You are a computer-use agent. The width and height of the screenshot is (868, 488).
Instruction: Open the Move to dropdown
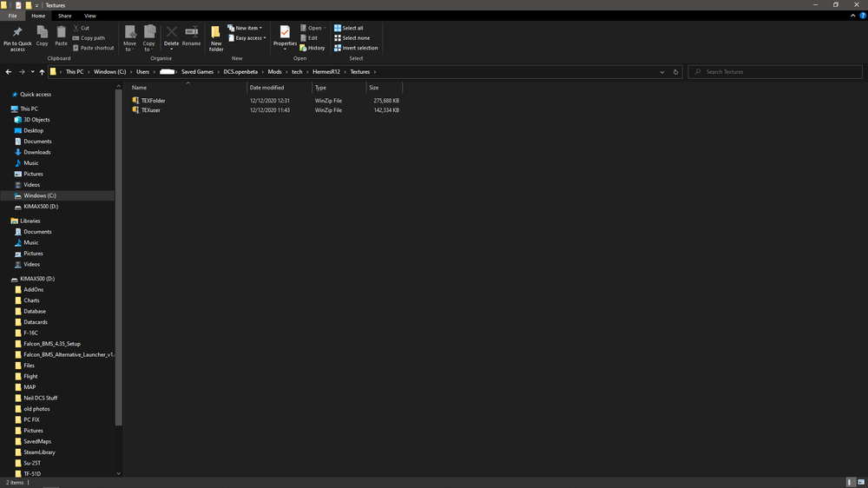point(129,38)
